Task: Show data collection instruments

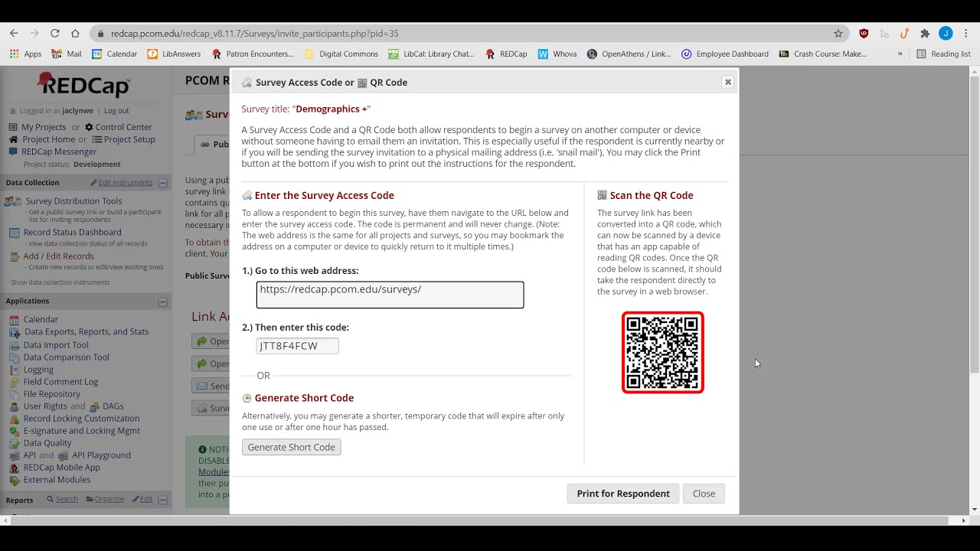Action: click(x=60, y=282)
